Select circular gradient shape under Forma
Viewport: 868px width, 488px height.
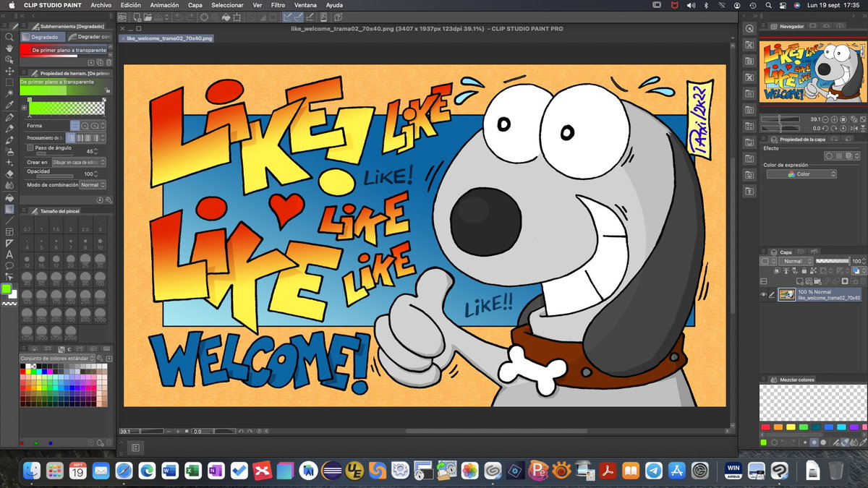point(85,125)
